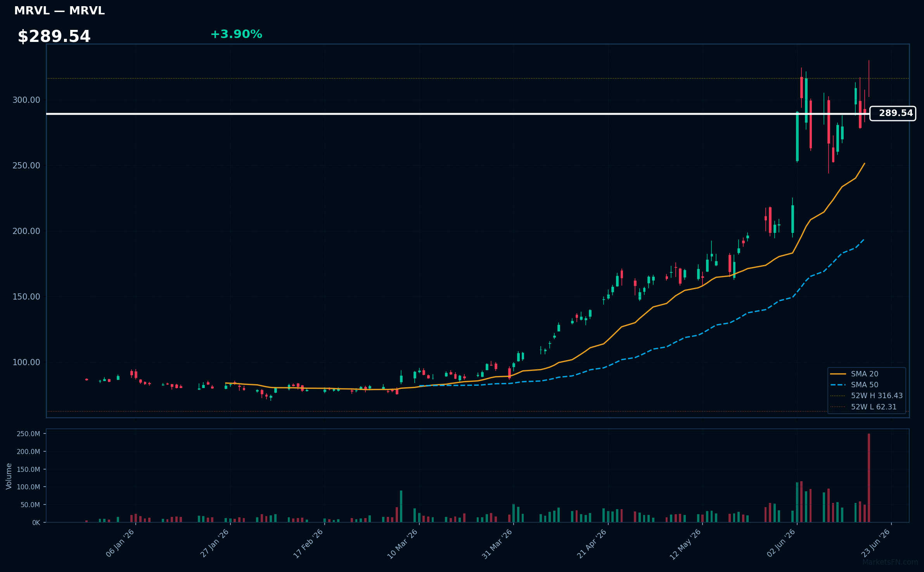Click the 100.00 price axis label
This screenshot has height=572, width=924.
coord(26,362)
